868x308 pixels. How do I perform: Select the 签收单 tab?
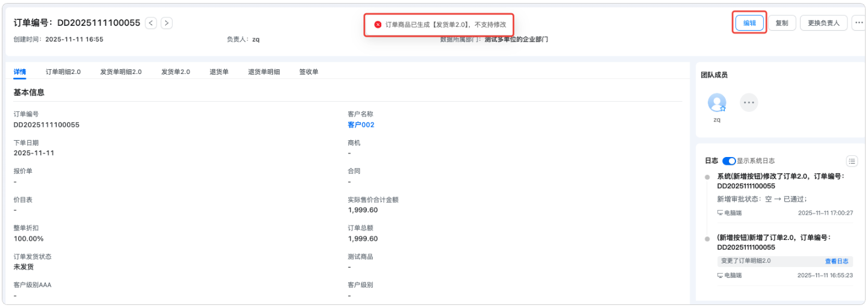tap(309, 72)
